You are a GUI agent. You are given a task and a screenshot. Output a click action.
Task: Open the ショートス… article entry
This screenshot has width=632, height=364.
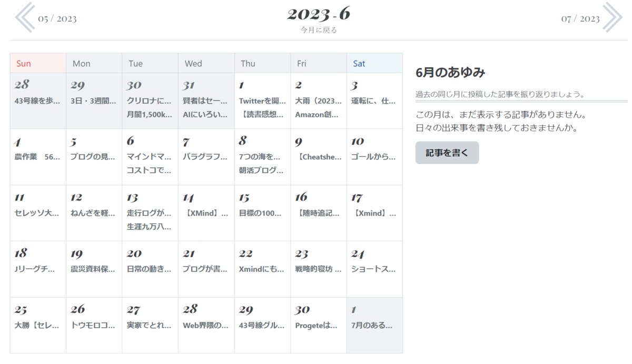374,269
